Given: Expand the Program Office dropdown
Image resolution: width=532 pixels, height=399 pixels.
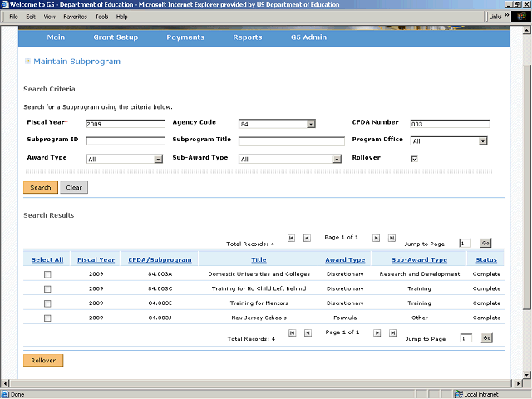Looking at the screenshot, I should tap(482, 141).
